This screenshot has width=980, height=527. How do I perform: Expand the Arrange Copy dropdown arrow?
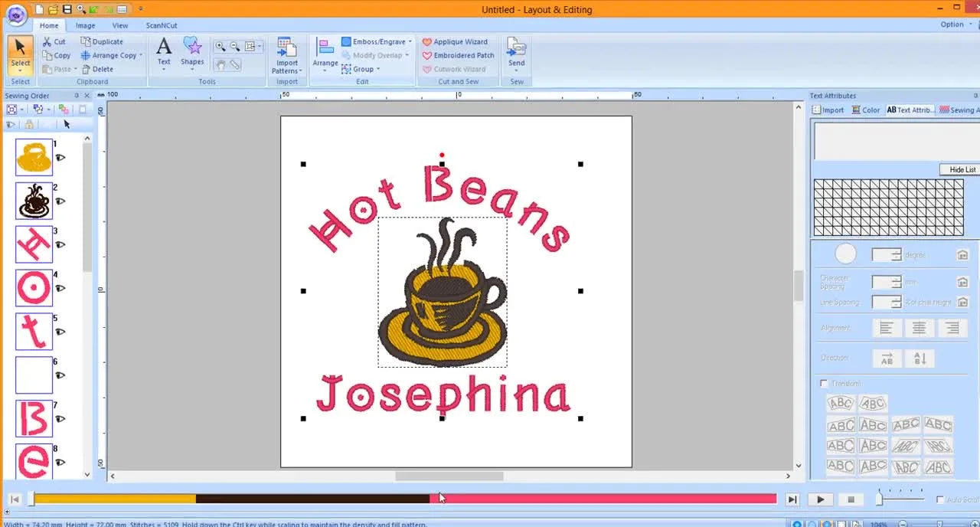coord(141,55)
